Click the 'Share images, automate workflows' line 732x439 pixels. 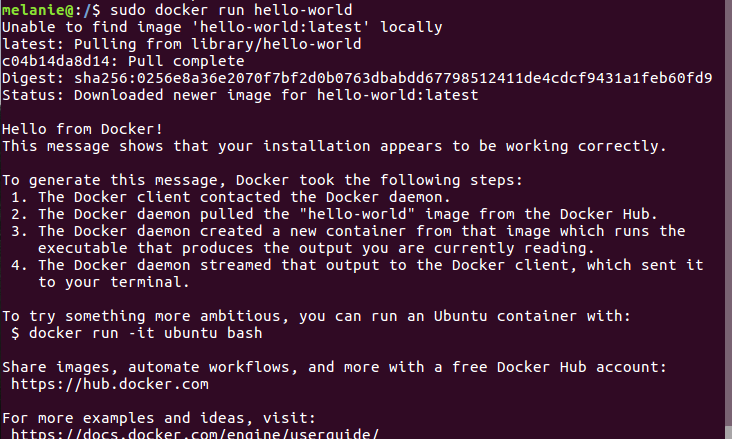point(334,367)
